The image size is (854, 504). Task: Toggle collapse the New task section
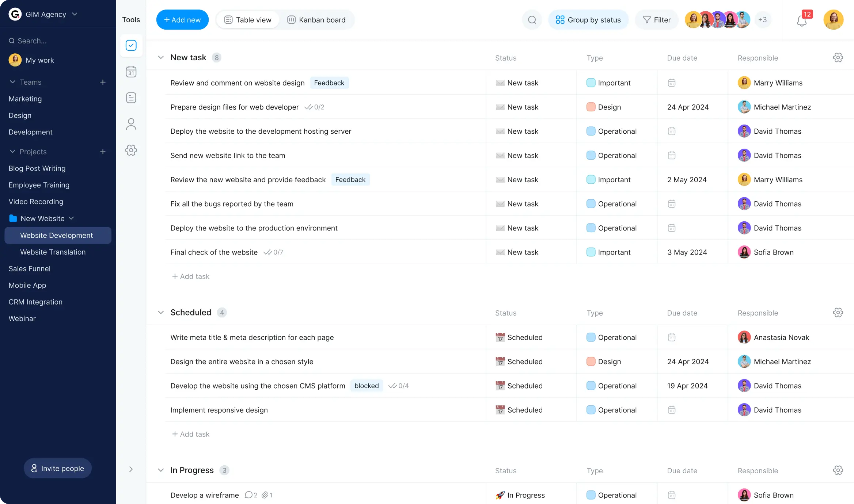coord(160,58)
